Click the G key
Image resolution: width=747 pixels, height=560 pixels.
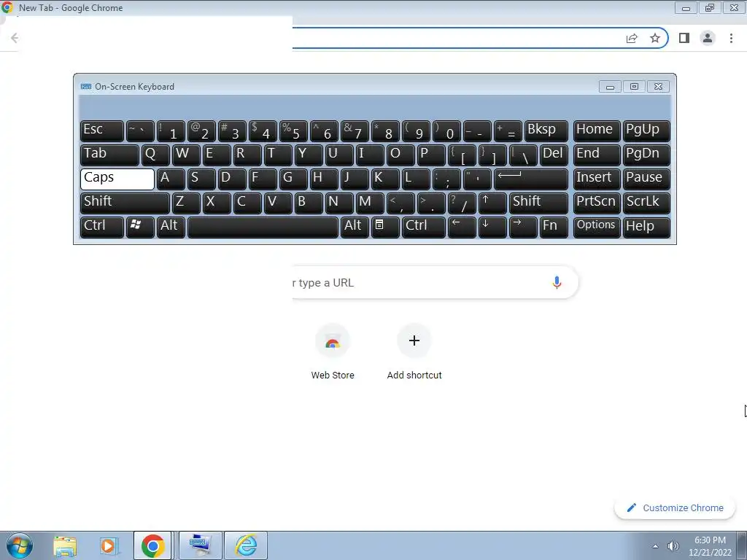pos(293,179)
